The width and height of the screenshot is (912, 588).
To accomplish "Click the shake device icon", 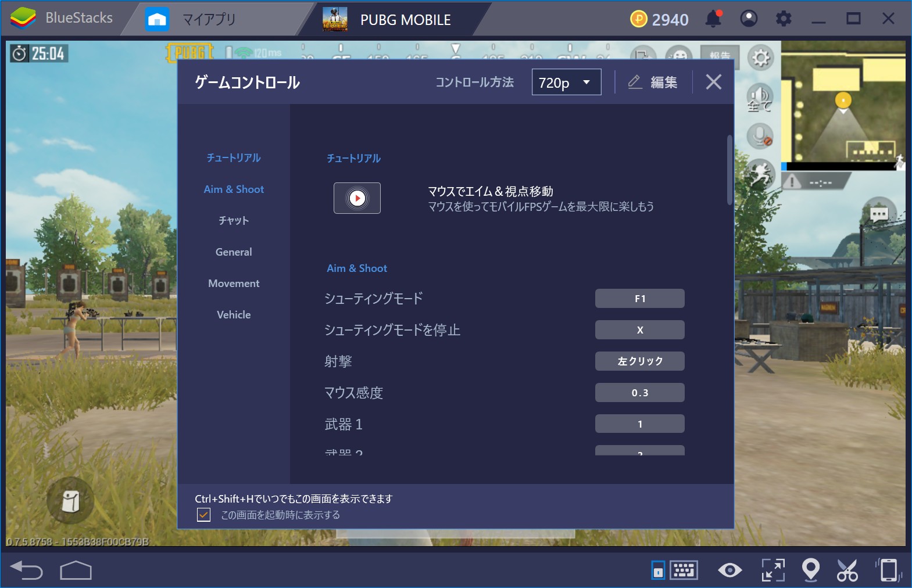I will coord(888,570).
